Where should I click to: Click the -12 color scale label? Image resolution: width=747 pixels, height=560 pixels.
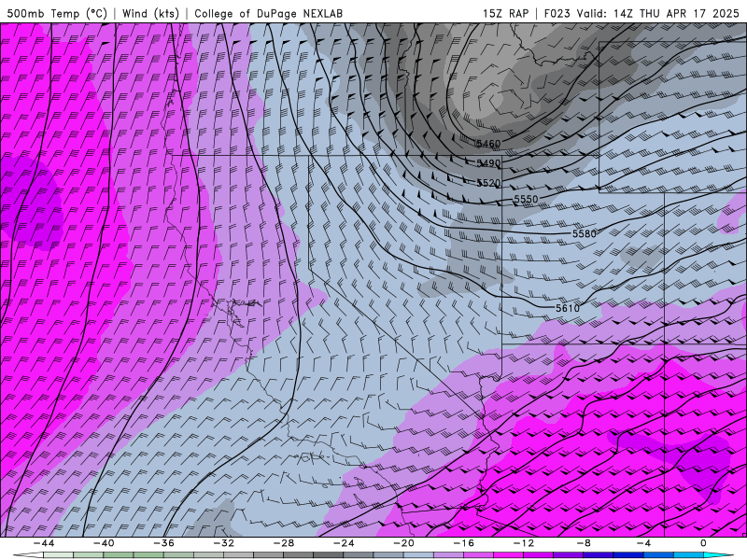coord(524,543)
